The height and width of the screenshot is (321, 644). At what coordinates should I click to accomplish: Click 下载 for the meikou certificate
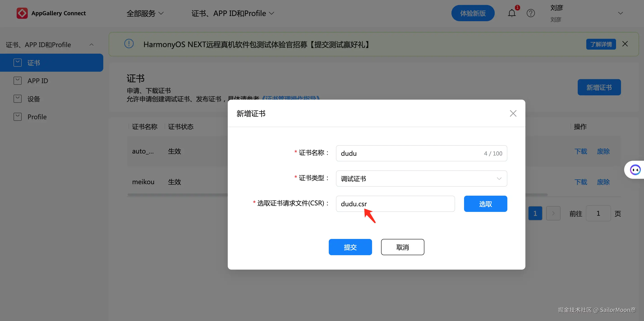581,182
